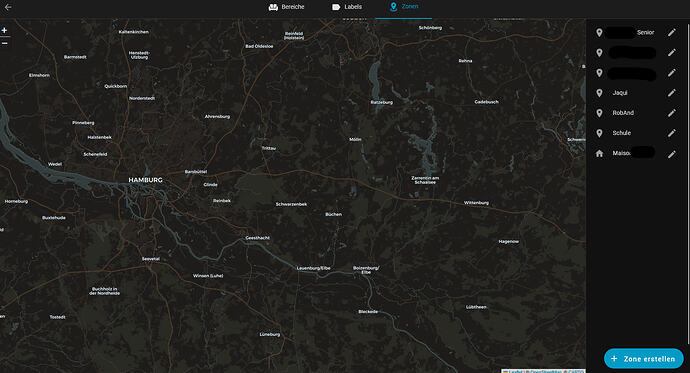Image resolution: width=690 pixels, height=373 pixels.
Task: Edit the Schule zone with pencil icon
Action: (x=672, y=133)
